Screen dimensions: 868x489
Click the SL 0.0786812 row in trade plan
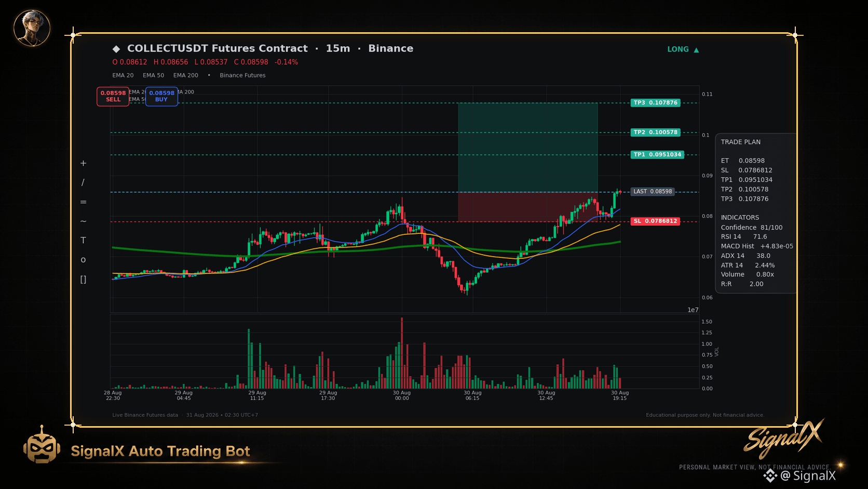click(747, 170)
